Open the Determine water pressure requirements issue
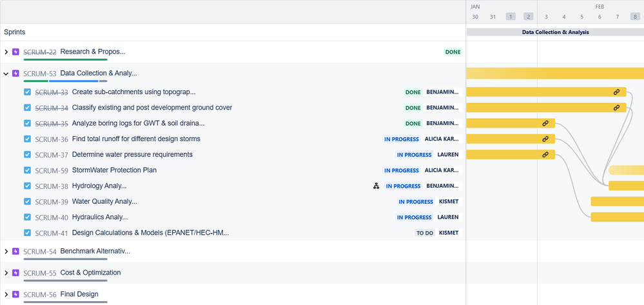 [132, 155]
